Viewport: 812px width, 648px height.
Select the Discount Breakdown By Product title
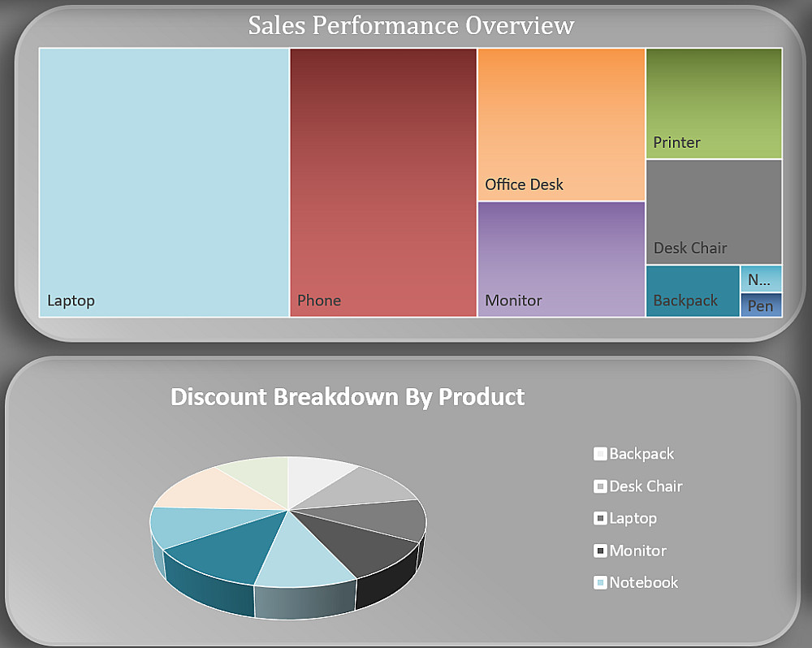(348, 397)
